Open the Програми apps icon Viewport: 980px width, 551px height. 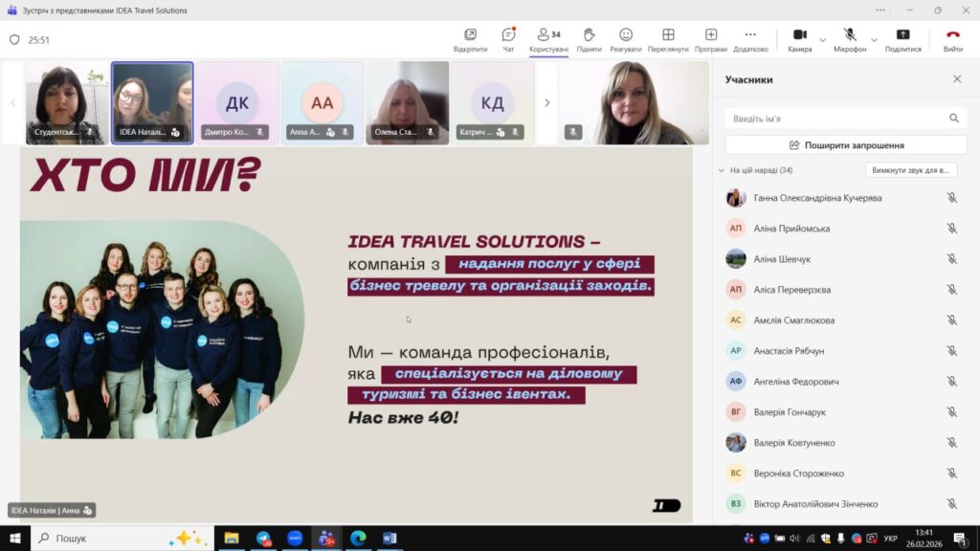(711, 39)
